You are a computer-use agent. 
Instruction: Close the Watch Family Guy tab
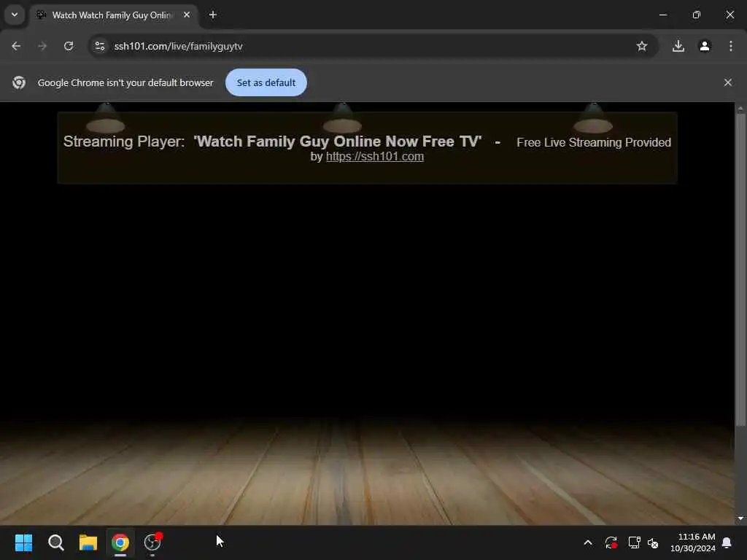187,15
